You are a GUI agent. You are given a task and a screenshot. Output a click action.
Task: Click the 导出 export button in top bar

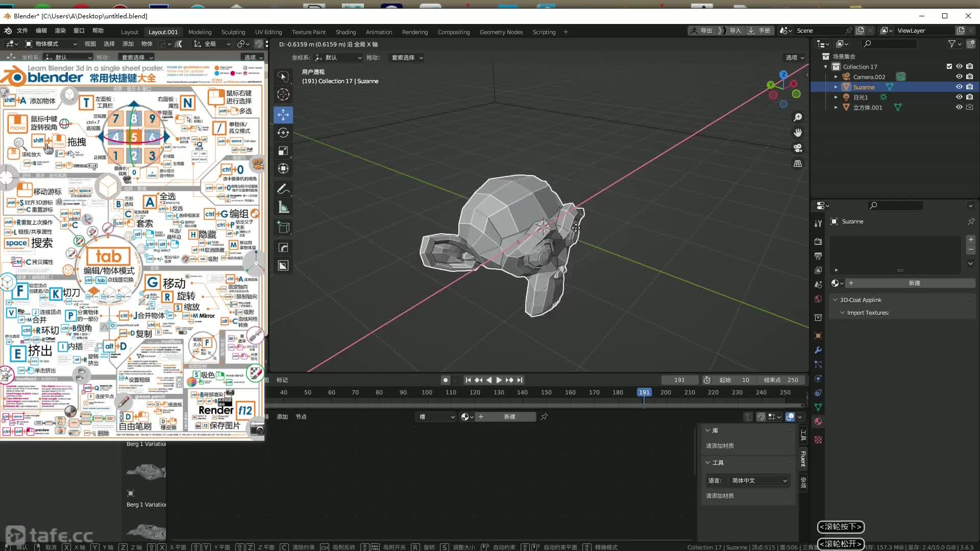[702, 31]
